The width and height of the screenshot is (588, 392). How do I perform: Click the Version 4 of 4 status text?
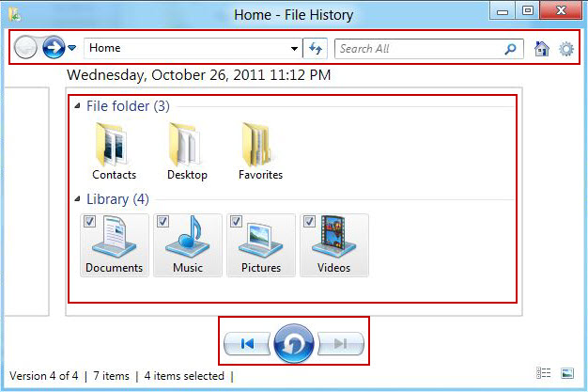pos(44,376)
